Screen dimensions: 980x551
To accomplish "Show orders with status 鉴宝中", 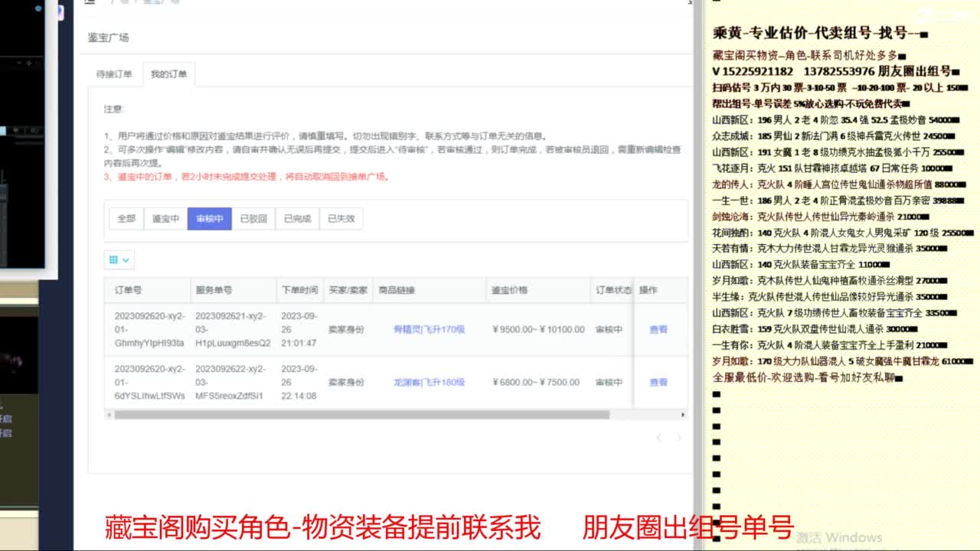I will click(165, 219).
